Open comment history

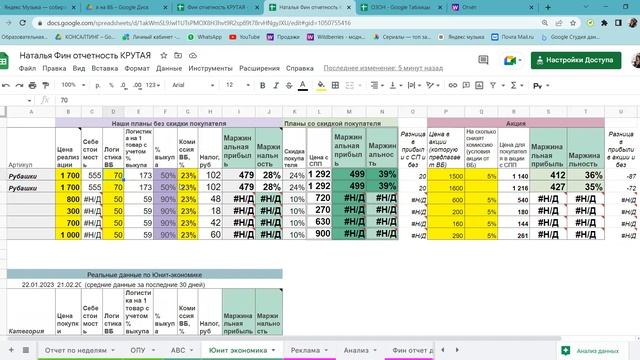pos(483,60)
